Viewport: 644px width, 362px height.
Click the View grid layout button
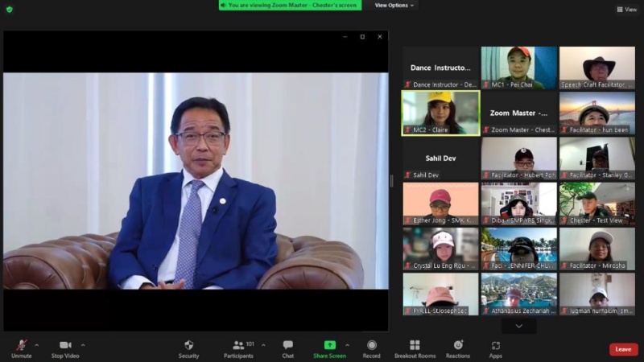627,10
